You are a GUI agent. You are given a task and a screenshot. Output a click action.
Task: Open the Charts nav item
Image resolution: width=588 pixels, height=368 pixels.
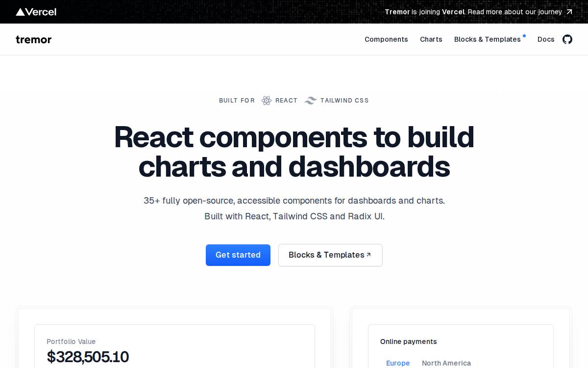[431, 39]
